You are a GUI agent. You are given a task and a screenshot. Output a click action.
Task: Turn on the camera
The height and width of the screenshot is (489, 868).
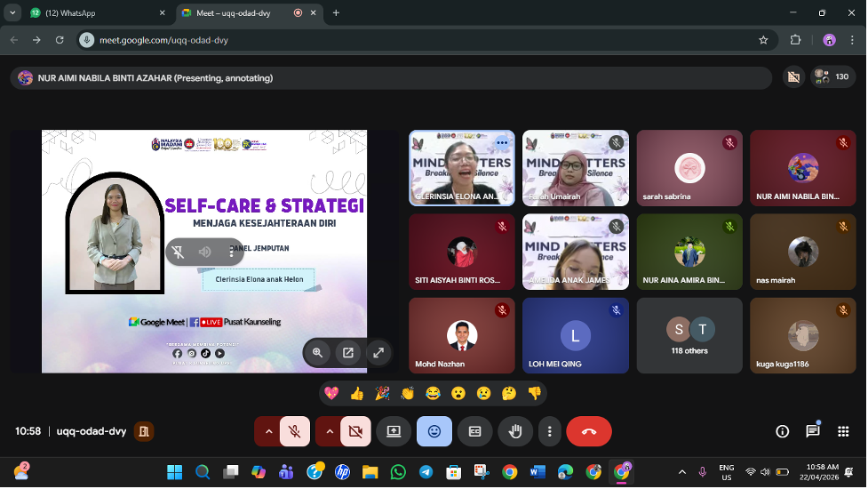point(355,431)
